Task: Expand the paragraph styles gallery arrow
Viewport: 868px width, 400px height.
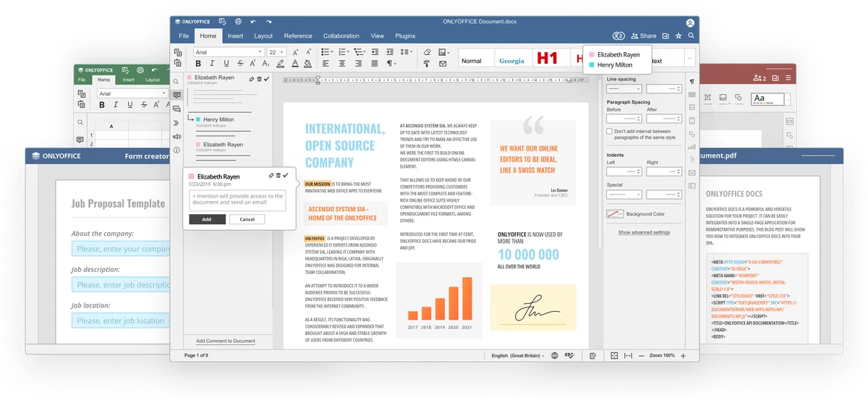Action: pos(690,59)
